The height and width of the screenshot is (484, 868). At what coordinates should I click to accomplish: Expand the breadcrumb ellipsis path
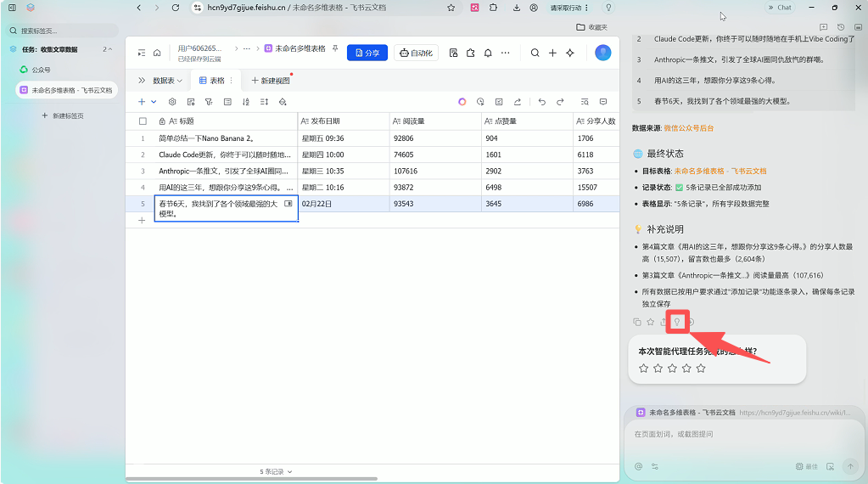247,48
